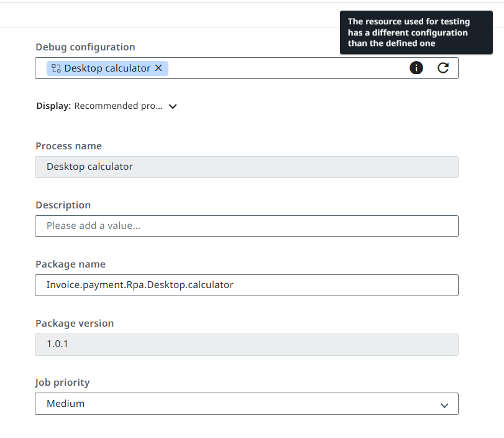
Task: Click the Package version field label
Action: click(x=75, y=324)
